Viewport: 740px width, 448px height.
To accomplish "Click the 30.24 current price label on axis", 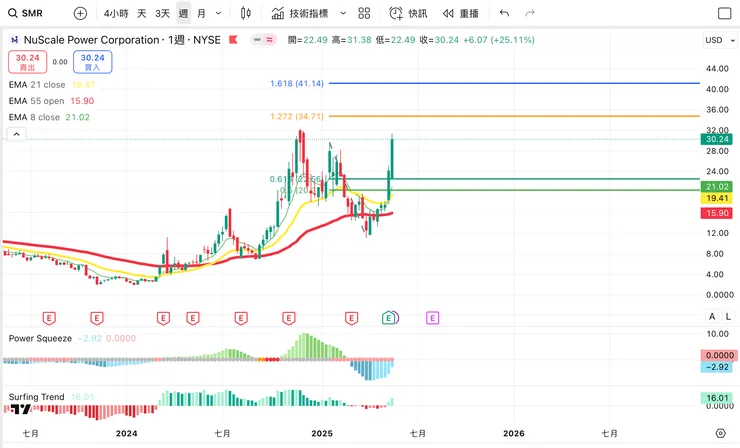I will click(717, 139).
